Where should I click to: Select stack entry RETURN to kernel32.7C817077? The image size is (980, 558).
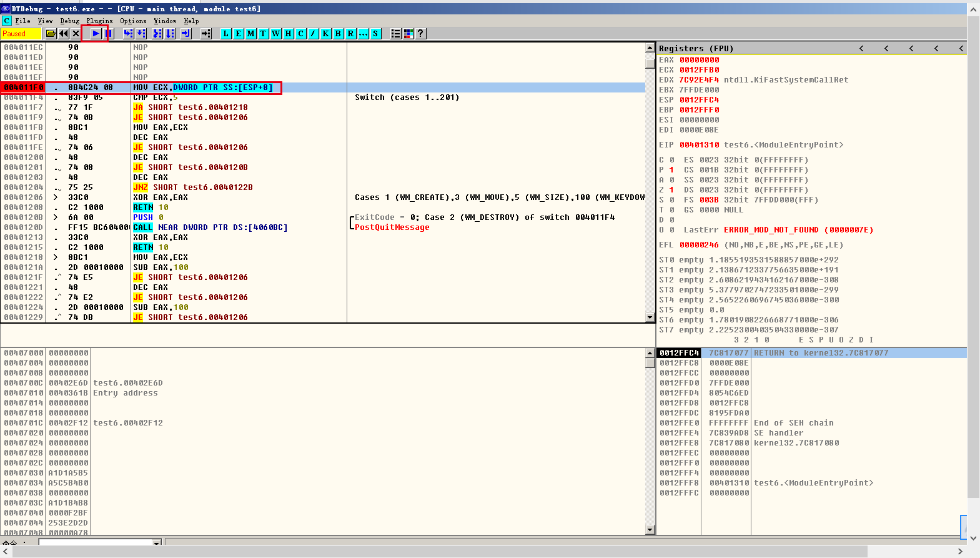pyautogui.click(x=821, y=353)
